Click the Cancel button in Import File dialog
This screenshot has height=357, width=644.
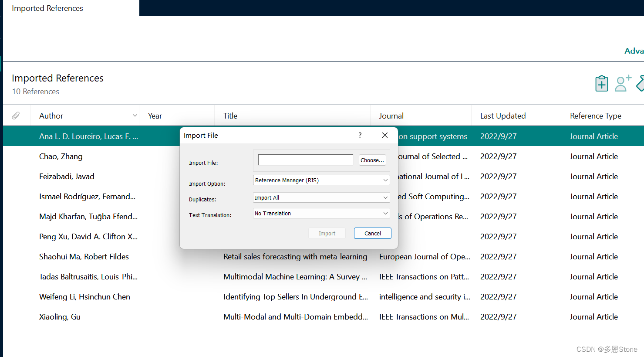pyautogui.click(x=373, y=233)
